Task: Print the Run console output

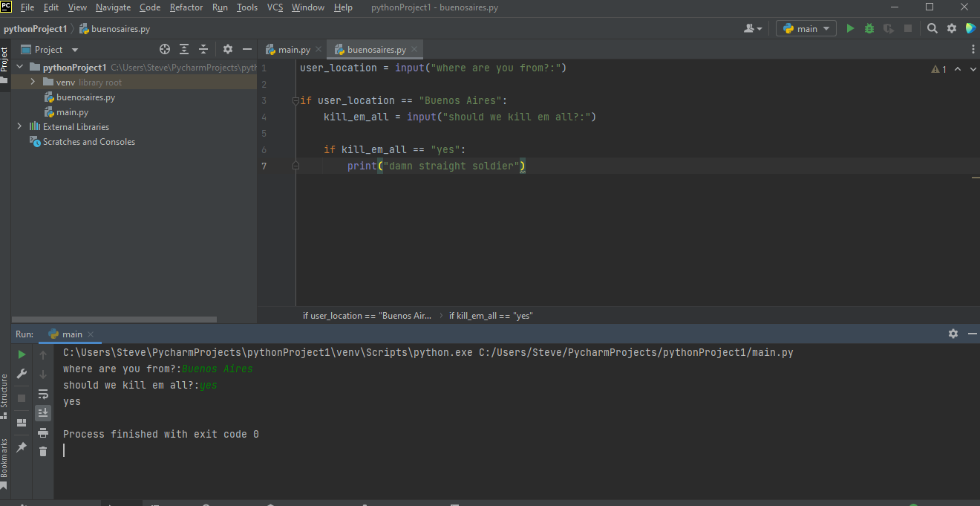Action: tap(43, 432)
